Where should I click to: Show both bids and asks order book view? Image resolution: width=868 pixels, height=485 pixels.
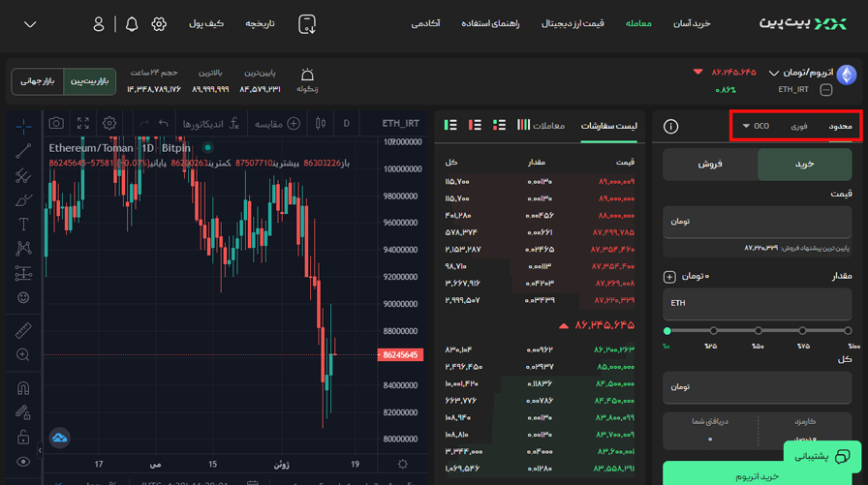pos(499,125)
